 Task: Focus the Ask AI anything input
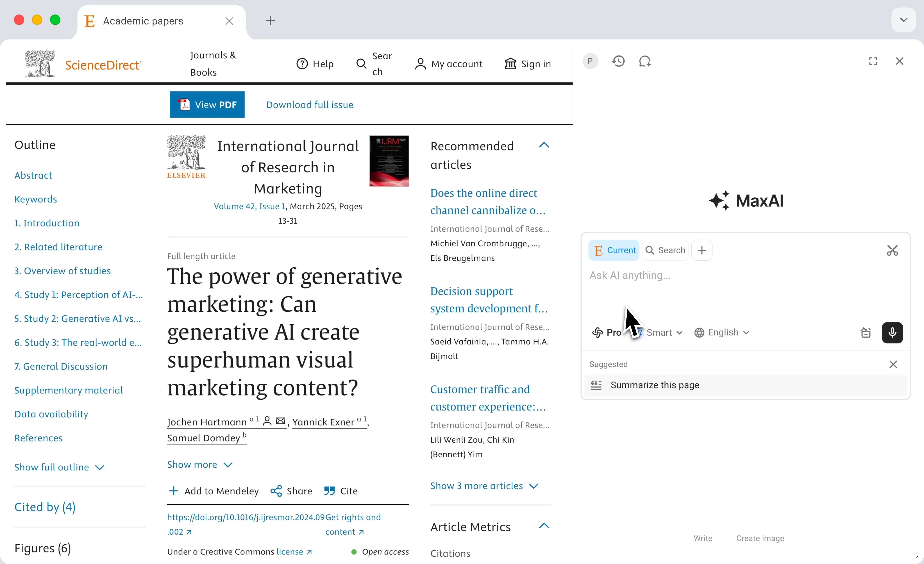745,275
